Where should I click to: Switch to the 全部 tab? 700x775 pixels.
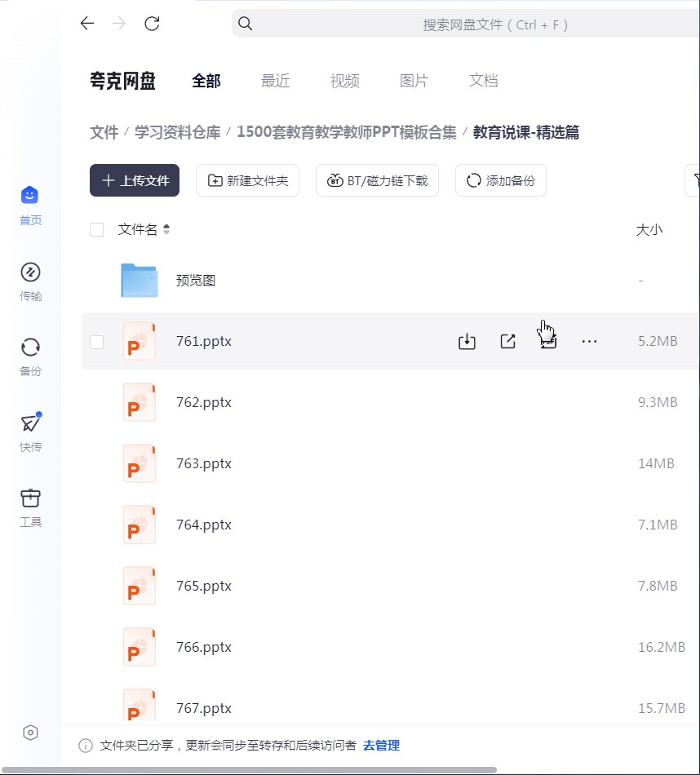(206, 81)
